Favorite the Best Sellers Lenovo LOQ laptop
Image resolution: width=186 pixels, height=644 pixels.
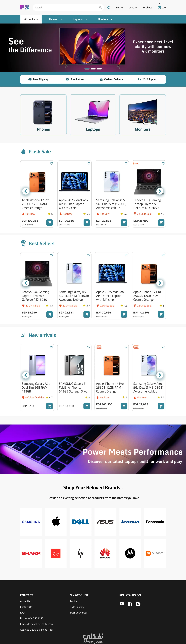pyautogui.click(x=52, y=255)
